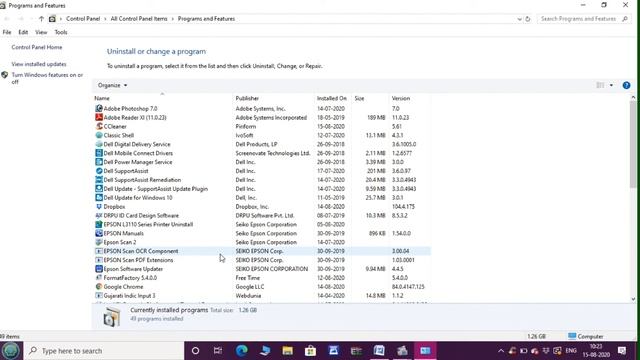
Task: Select the EPSON Scan PDF Extensions row name
Action: coord(138,260)
